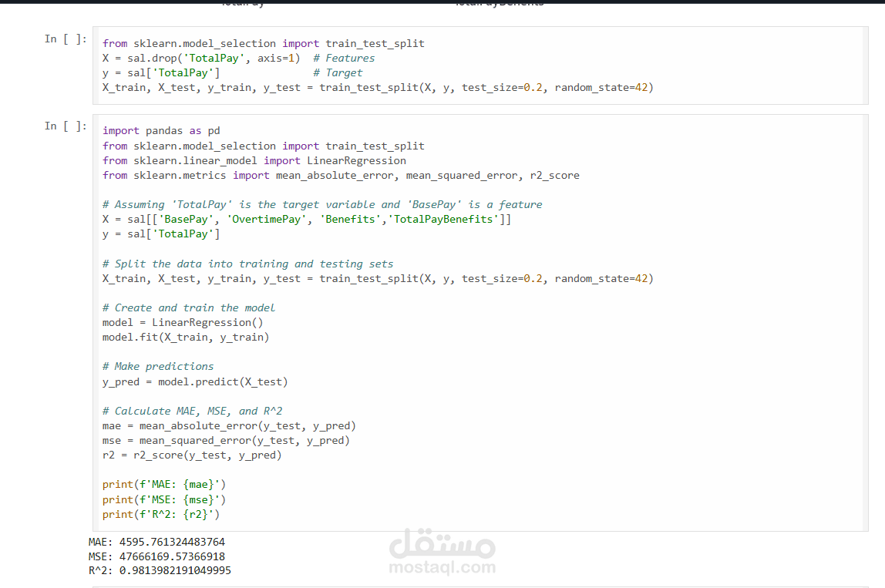885x588 pixels.
Task: Click the output line 'MSE: 47666169.57366918'
Action: coord(157,556)
